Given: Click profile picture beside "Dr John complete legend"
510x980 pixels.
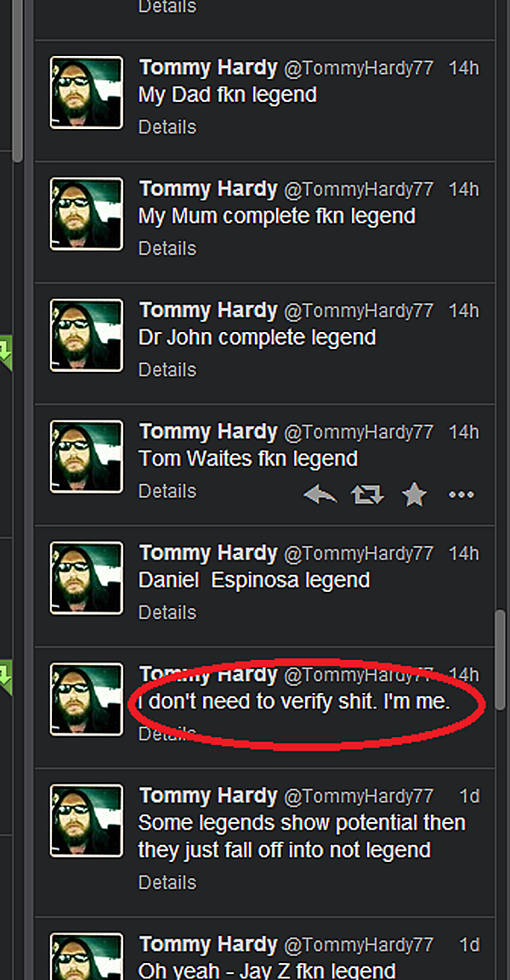Looking at the screenshot, I should point(87,335).
